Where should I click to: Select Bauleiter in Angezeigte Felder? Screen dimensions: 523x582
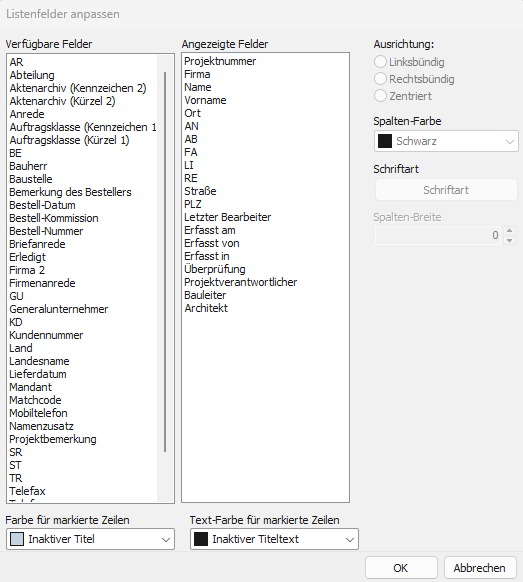[x=205, y=295]
